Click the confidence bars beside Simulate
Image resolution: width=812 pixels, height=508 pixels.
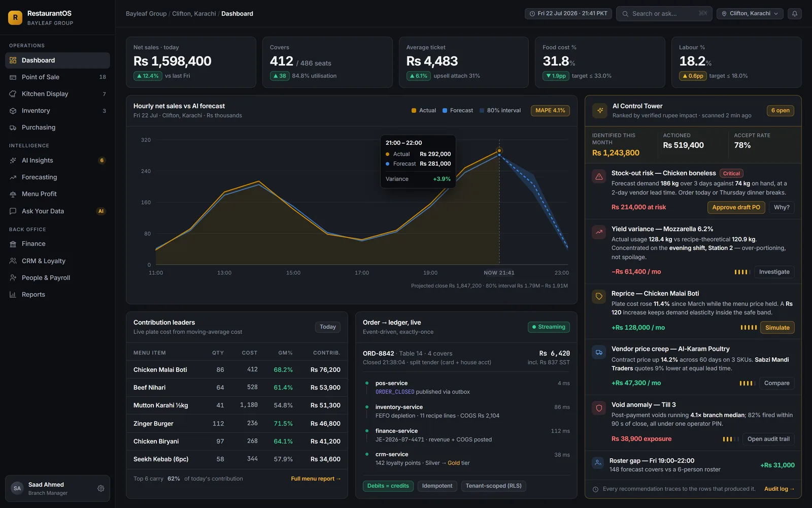pos(749,328)
